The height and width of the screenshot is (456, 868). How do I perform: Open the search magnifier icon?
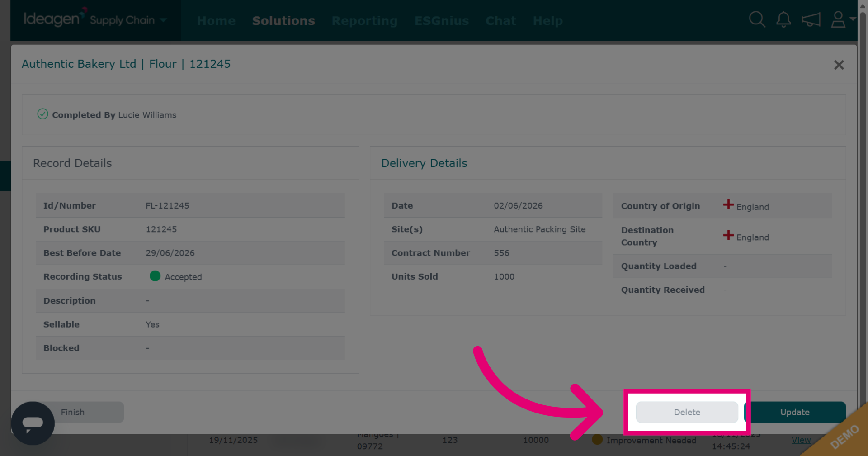(757, 19)
